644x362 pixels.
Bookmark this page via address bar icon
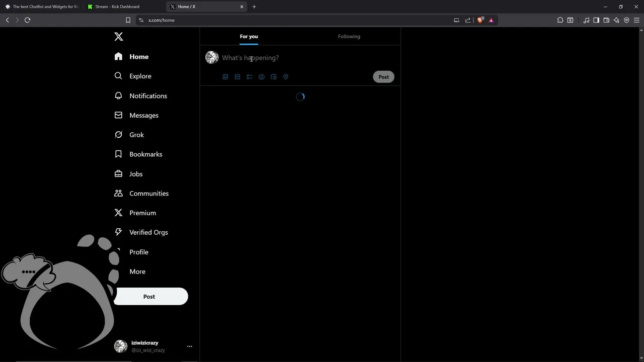[128, 20]
